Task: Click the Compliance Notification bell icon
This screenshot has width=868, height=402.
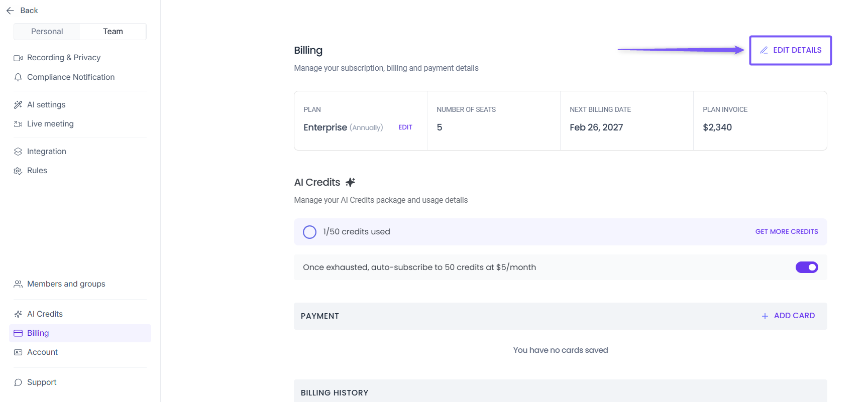Action: pos(18,77)
